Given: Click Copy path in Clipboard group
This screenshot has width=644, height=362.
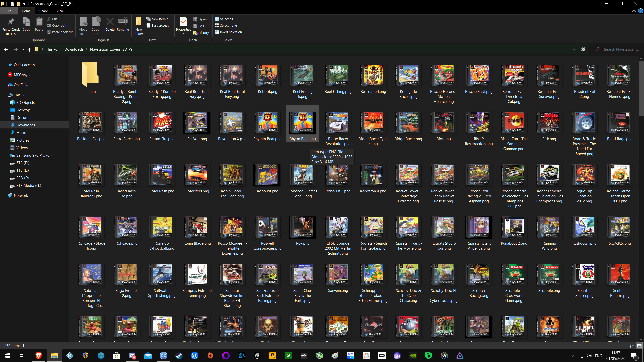Looking at the screenshot, I should tap(57, 25).
